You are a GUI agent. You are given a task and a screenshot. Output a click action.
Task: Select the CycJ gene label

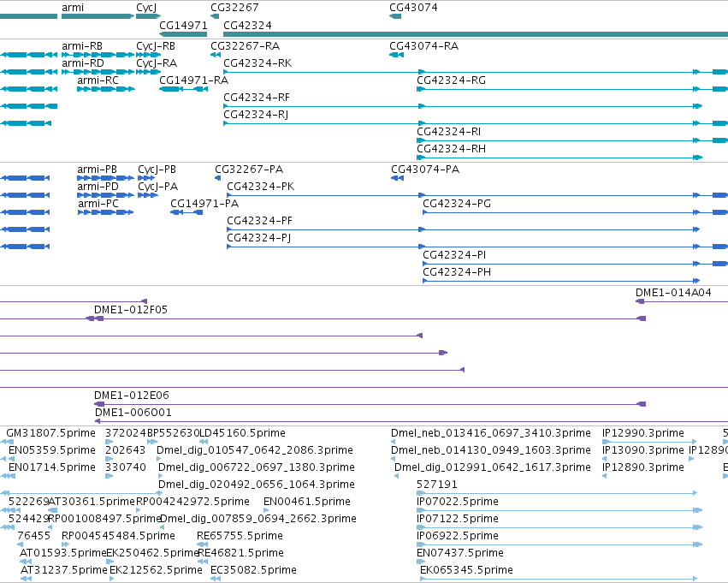coord(146,8)
